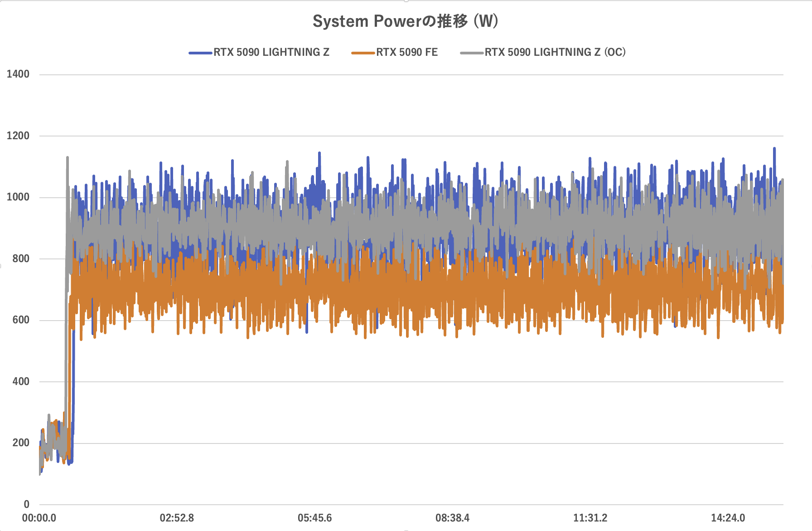Click the empty plot area above the gray series

[x=408, y=104]
